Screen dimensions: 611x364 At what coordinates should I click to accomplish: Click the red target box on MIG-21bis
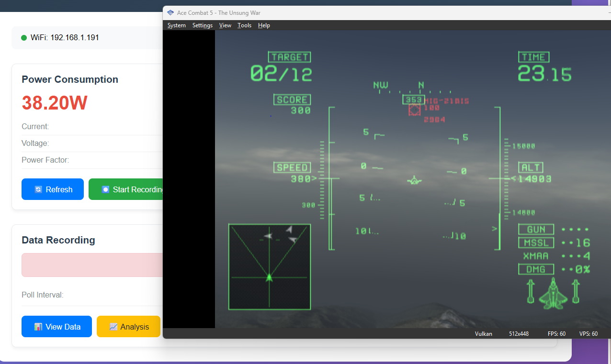pos(414,110)
